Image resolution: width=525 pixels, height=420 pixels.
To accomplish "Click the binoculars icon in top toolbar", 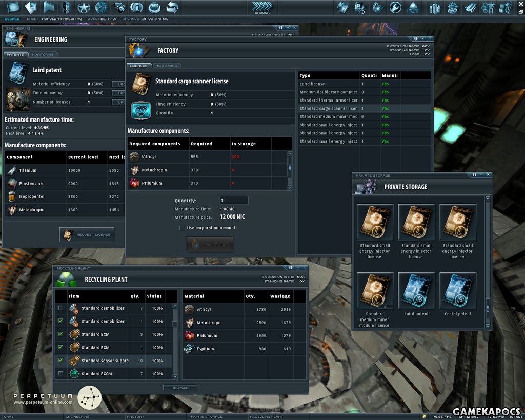I will (119, 7).
